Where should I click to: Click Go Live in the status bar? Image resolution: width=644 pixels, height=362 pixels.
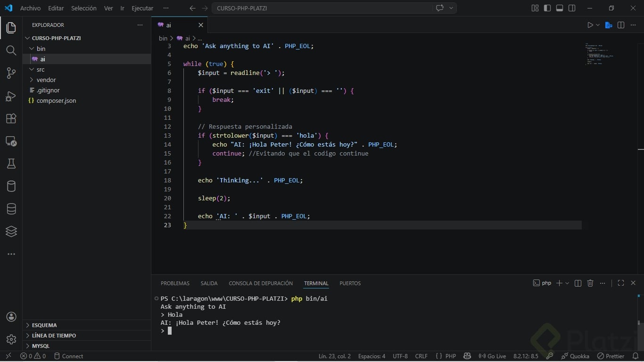click(x=492, y=356)
